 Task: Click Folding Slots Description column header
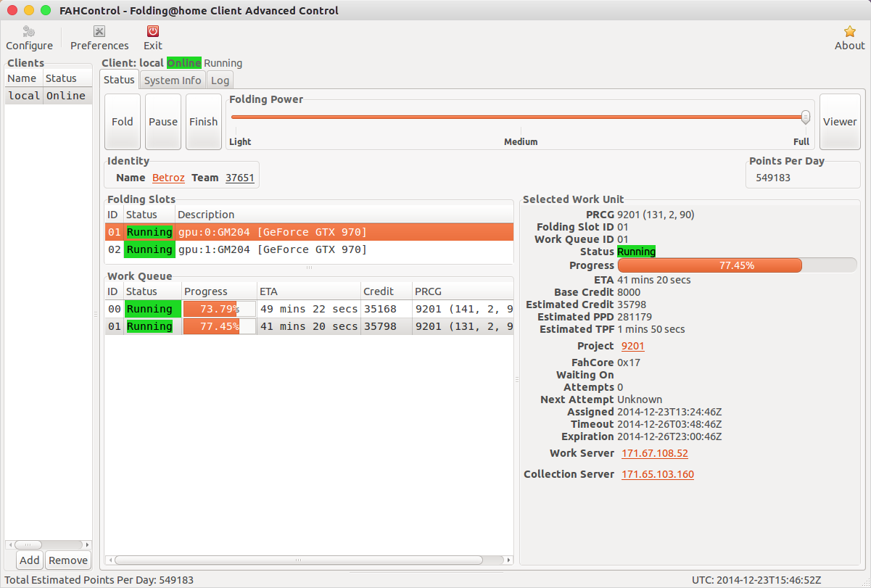click(x=344, y=215)
